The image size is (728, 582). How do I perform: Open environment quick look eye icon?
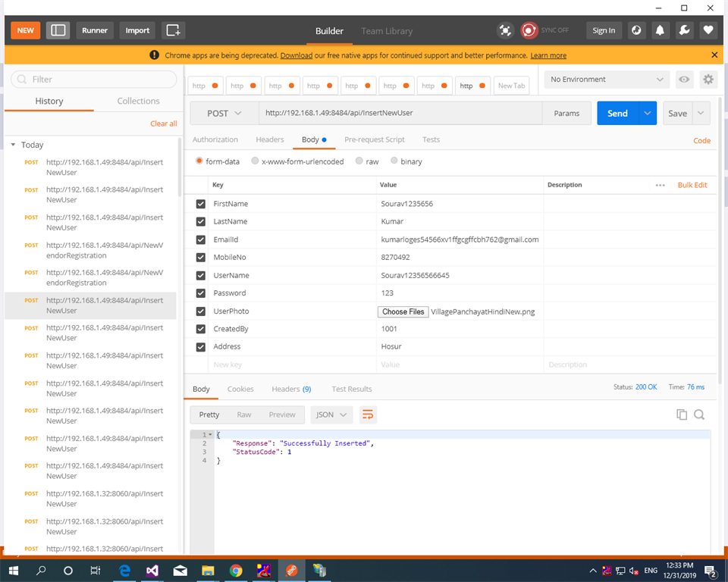point(684,80)
